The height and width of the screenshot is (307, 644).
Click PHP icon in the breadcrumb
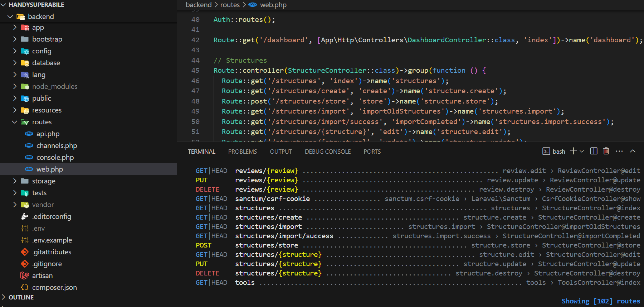[x=253, y=5]
